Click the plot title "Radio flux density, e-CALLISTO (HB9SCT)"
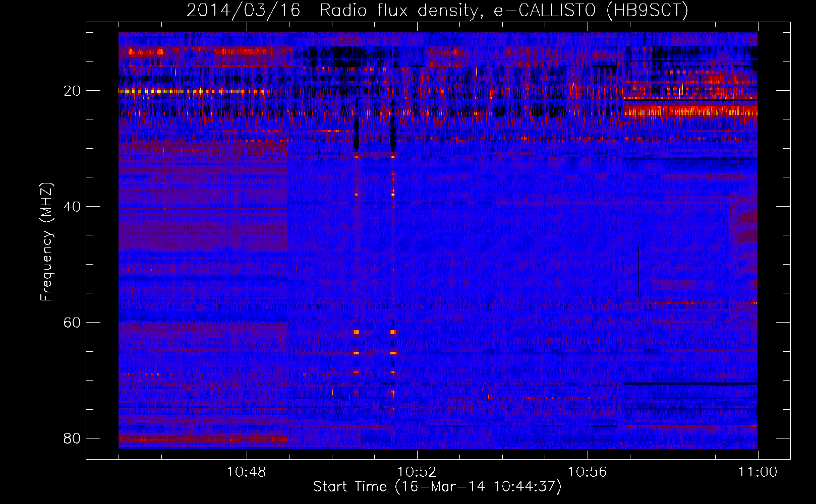Viewport: 816px width, 504px height. (x=504, y=10)
